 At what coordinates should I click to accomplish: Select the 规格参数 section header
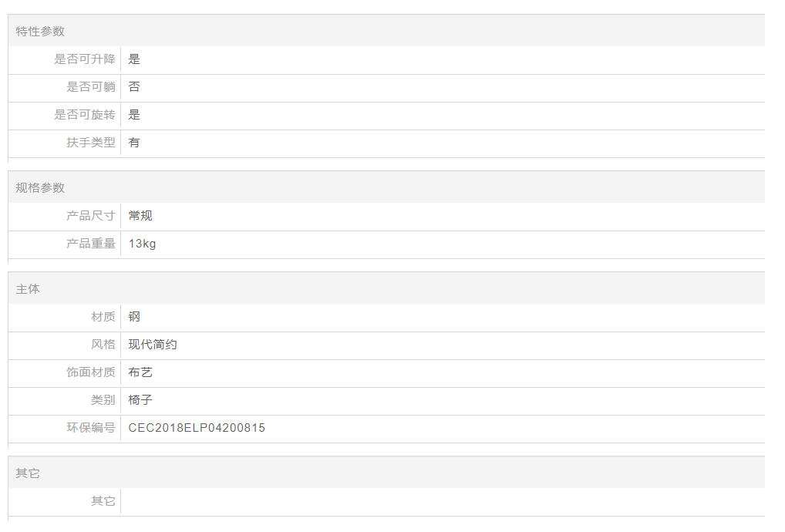[x=40, y=187]
